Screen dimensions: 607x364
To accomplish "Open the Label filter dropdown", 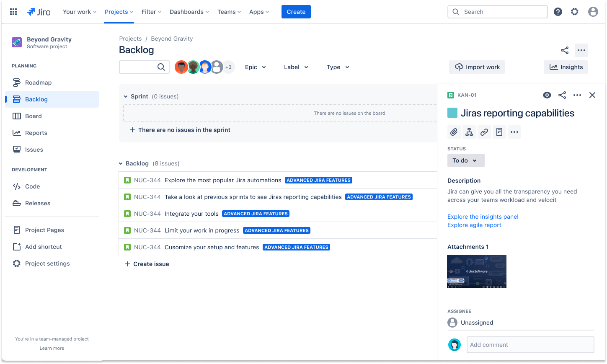I will (296, 67).
